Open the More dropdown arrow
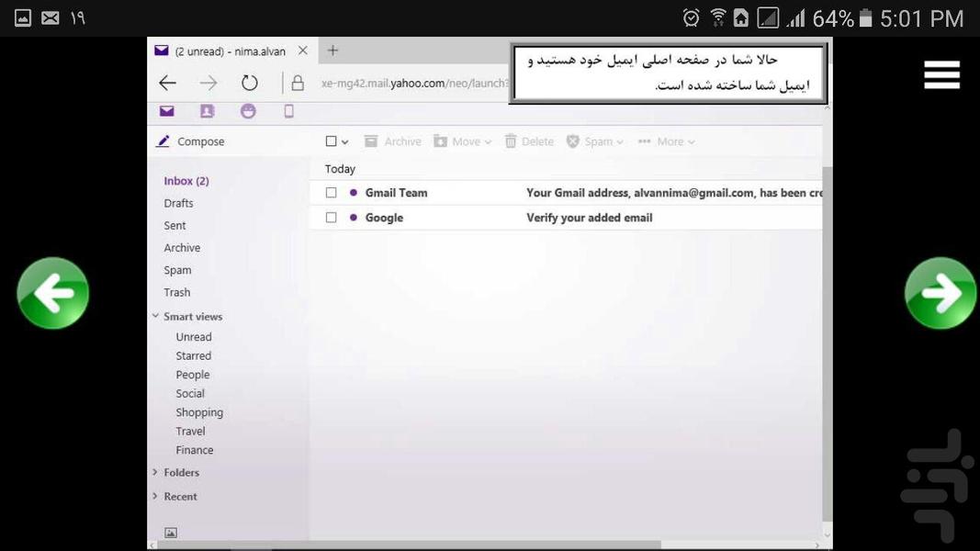The width and height of the screenshot is (980, 551). click(x=692, y=142)
